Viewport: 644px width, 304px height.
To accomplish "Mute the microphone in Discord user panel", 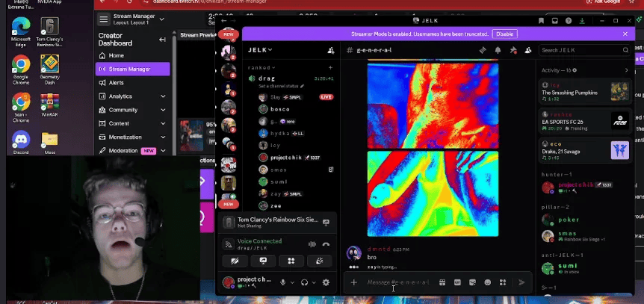I will 282,282.
